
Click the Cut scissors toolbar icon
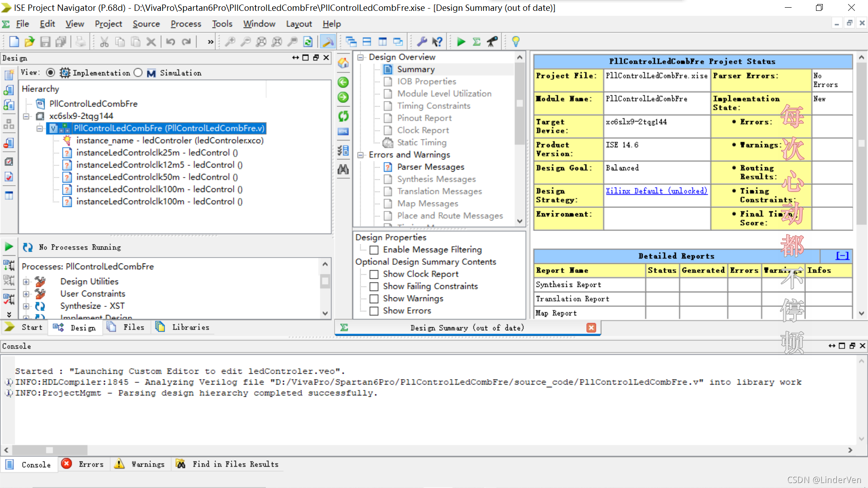(104, 42)
